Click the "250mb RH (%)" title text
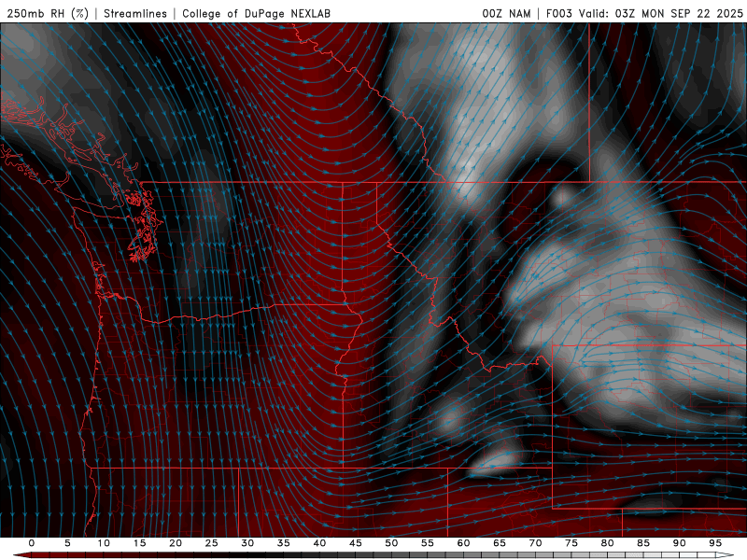747x560 pixels. click(48, 13)
